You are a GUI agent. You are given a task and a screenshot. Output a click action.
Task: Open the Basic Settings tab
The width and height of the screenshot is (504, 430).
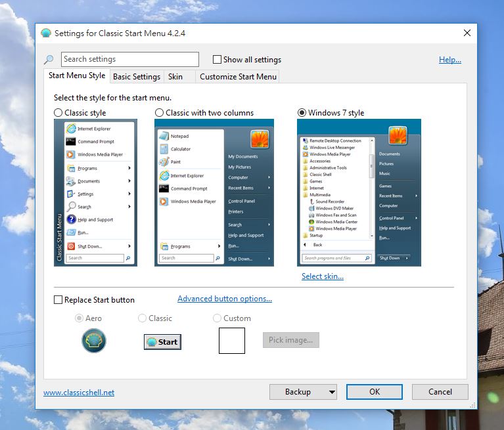[137, 77]
